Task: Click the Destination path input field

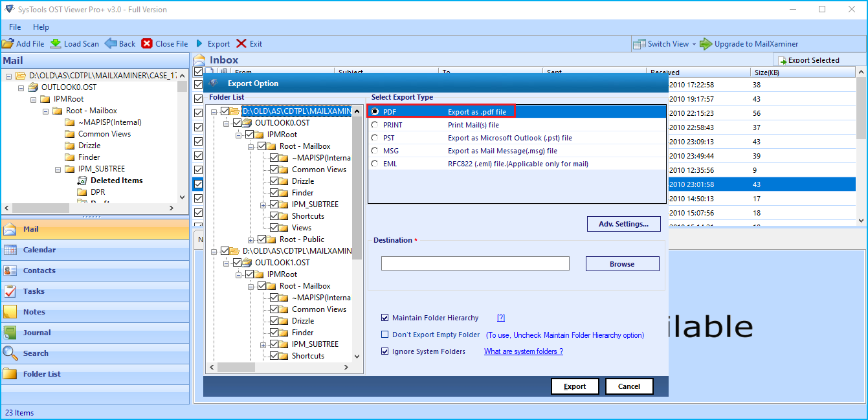Action: pos(475,263)
